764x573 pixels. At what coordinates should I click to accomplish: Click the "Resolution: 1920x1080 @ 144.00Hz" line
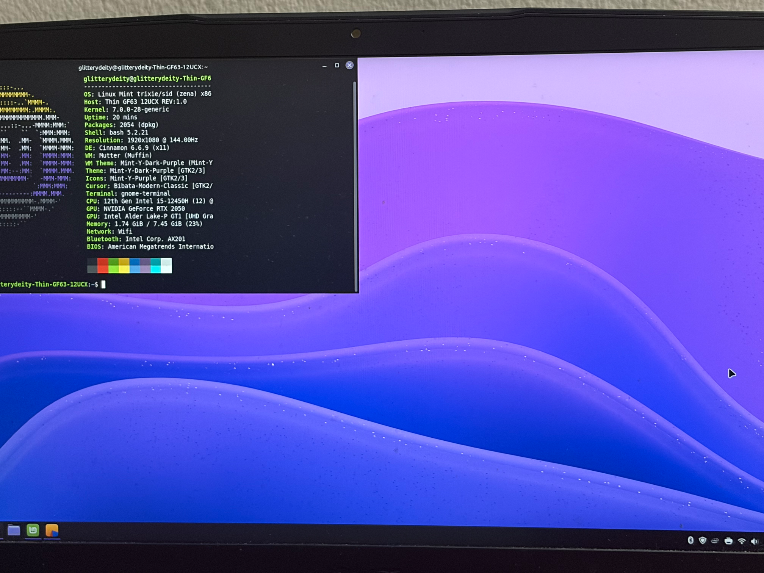point(141,140)
